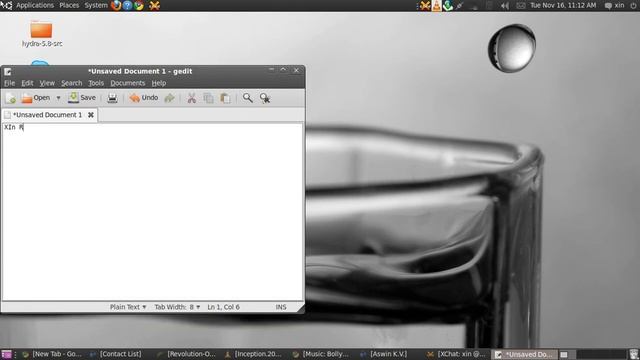Open the xin user chat status menu
The image size is (640, 360).
tap(614, 5)
